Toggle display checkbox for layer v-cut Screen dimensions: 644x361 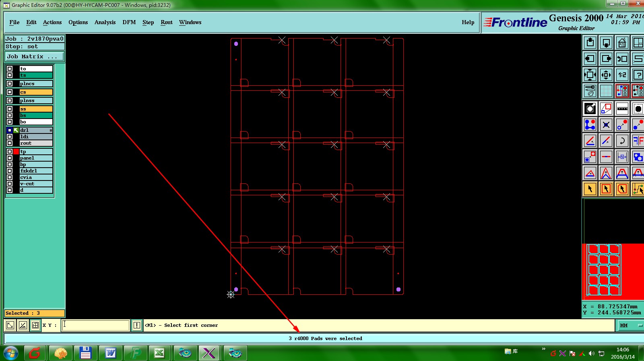pyautogui.click(x=10, y=184)
